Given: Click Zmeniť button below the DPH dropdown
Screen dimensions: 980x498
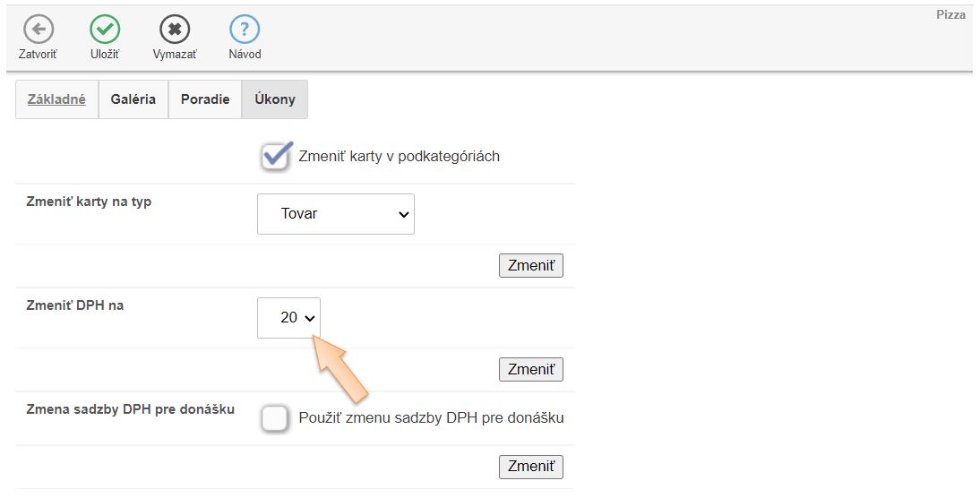Looking at the screenshot, I should pos(531,370).
